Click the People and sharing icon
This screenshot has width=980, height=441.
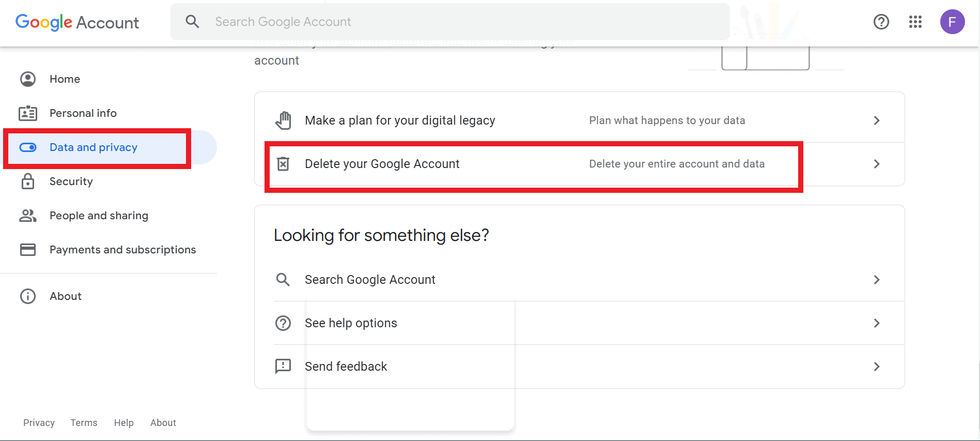tap(28, 216)
